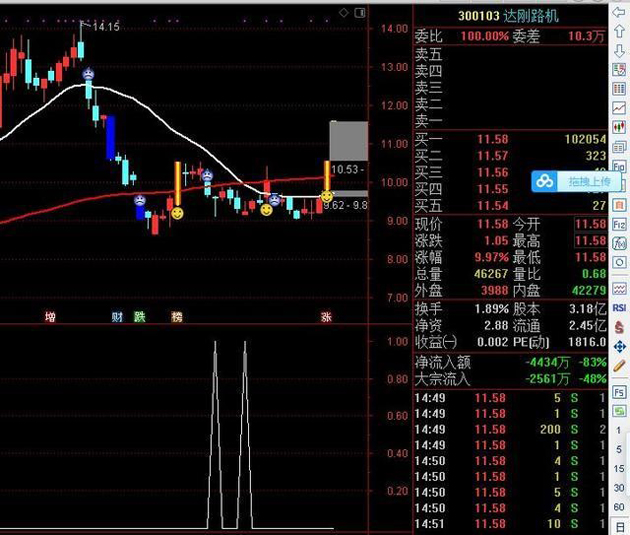Toggle the diamond marker above the chart

pyautogui.click(x=344, y=13)
